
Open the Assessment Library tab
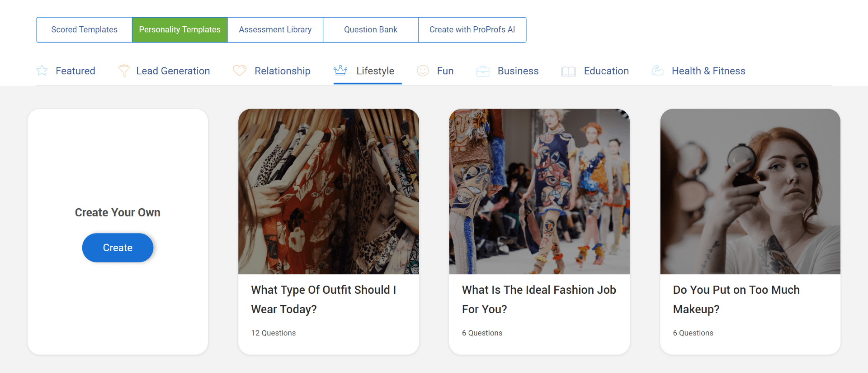click(x=275, y=30)
